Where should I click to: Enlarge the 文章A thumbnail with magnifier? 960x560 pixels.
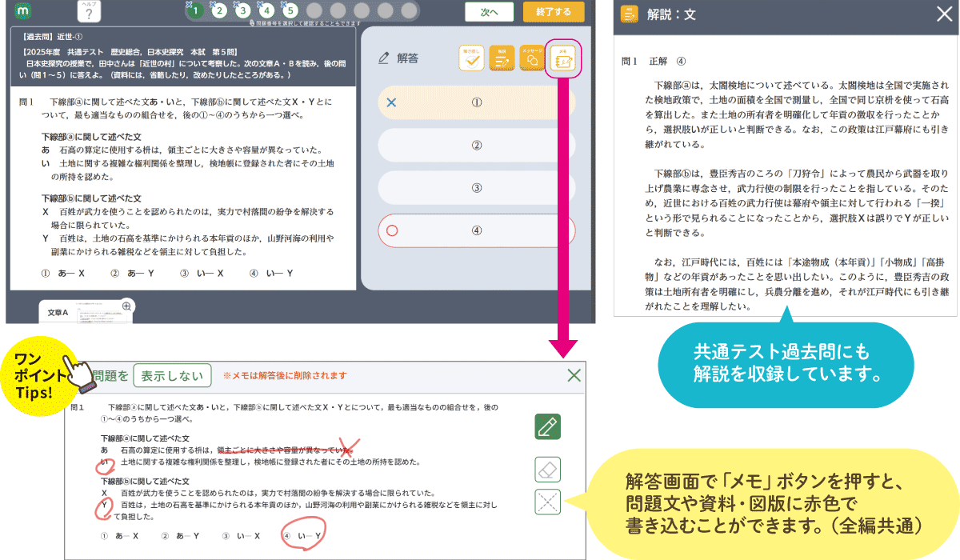(126, 306)
